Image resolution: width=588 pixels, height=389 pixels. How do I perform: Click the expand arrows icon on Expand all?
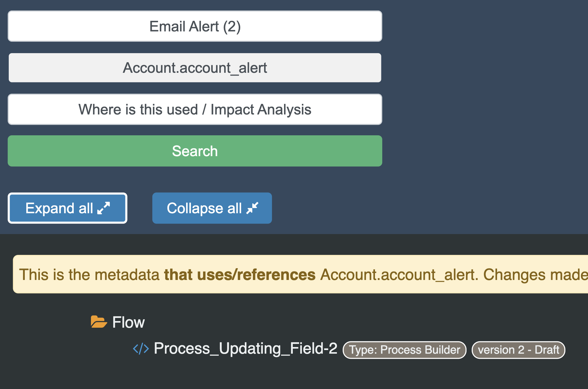(x=104, y=207)
